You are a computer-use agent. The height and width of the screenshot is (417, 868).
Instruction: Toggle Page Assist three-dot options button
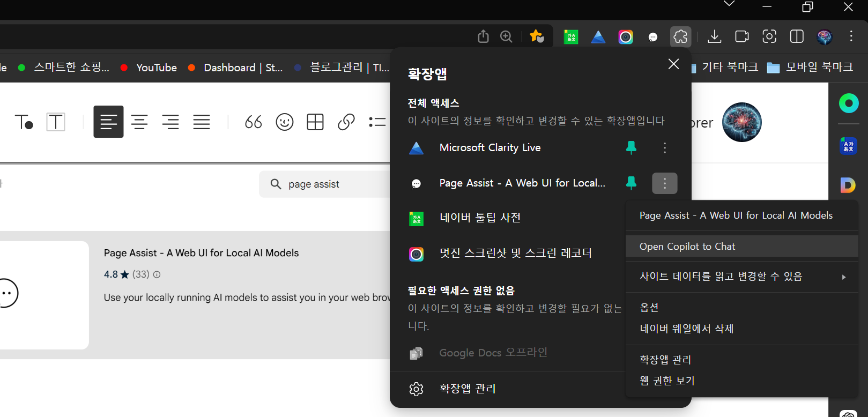point(665,184)
